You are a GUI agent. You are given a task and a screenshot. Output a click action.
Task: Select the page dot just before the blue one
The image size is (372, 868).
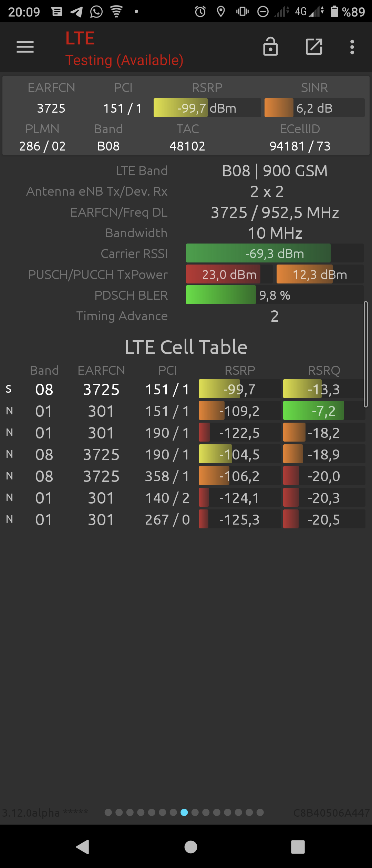[x=173, y=813]
